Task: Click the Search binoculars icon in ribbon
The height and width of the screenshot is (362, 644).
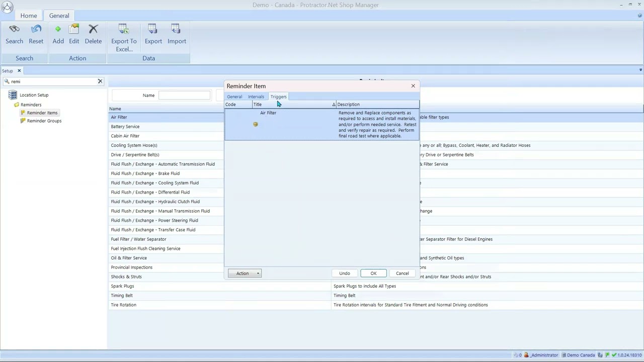Action: (x=14, y=29)
